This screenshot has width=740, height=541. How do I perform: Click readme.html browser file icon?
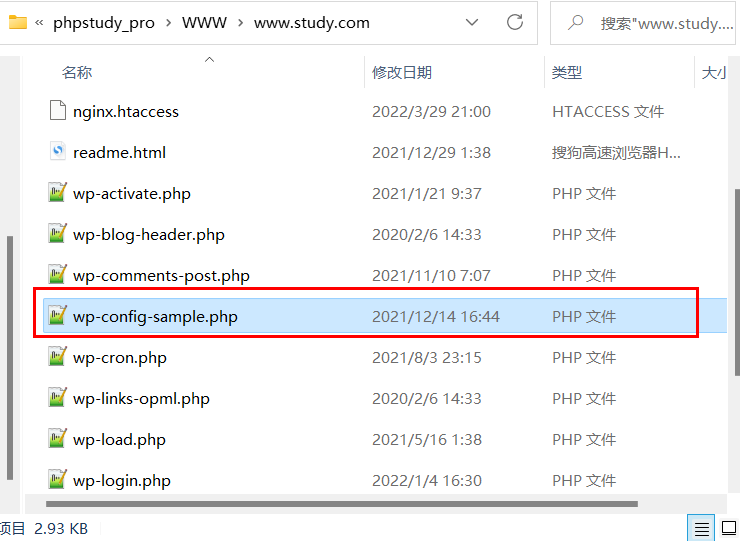pyautogui.click(x=58, y=152)
